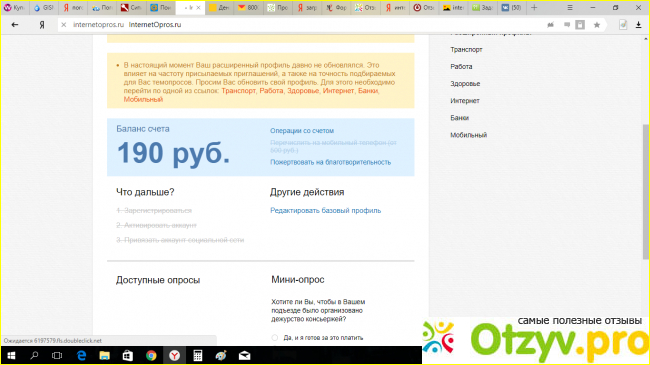Open Task View in the taskbar
Image resolution: width=650 pixels, height=365 pixels.
(x=57, y=355)
